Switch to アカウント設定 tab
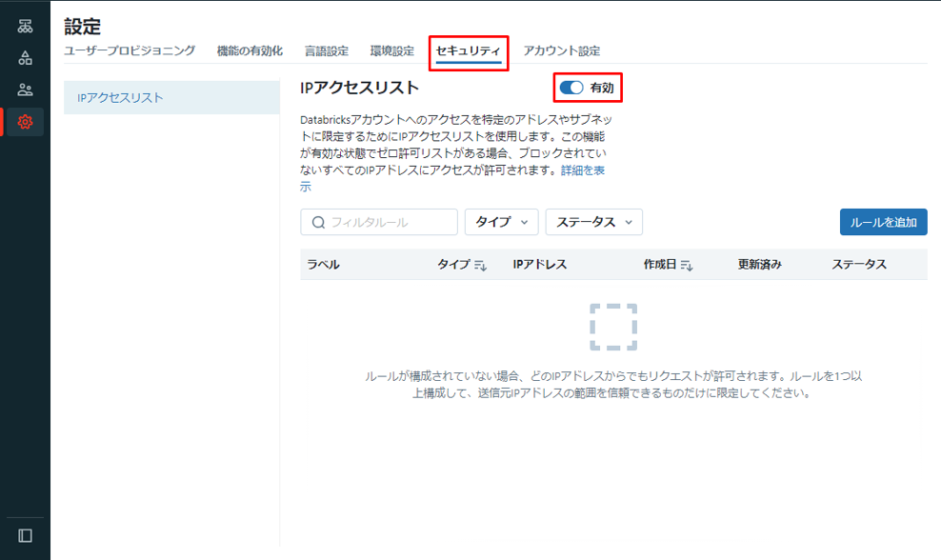941x560 pixels. (561, 51)
